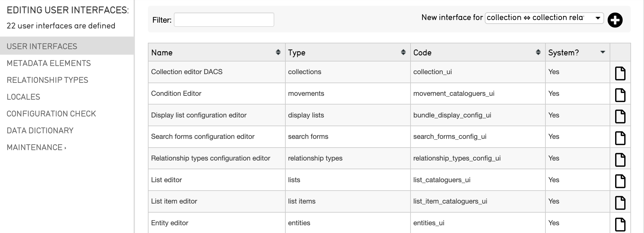
Task: Open edit page icon for Collection editor DACS
Action: [x=620, y=73]
